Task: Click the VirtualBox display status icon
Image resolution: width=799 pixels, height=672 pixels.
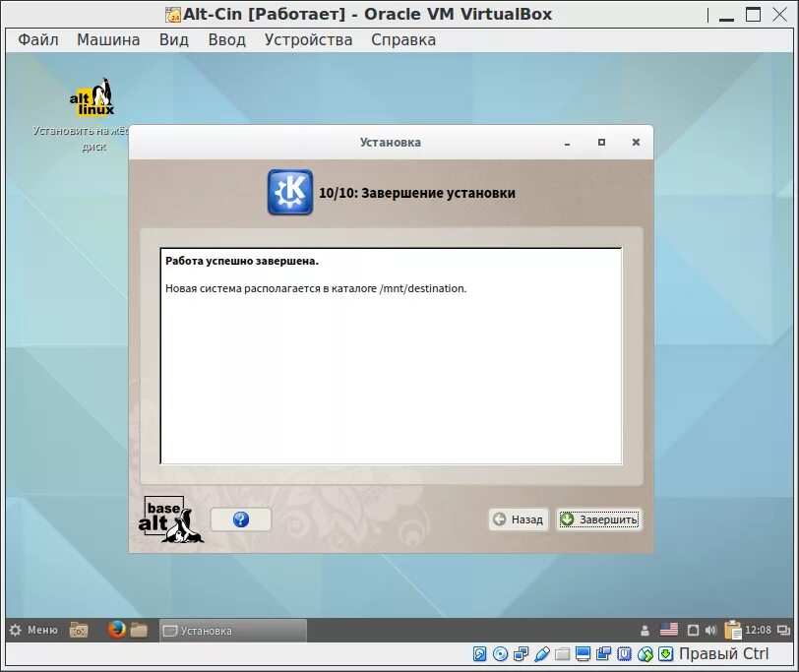Action: pyautogui.click(x=583, y=654)
